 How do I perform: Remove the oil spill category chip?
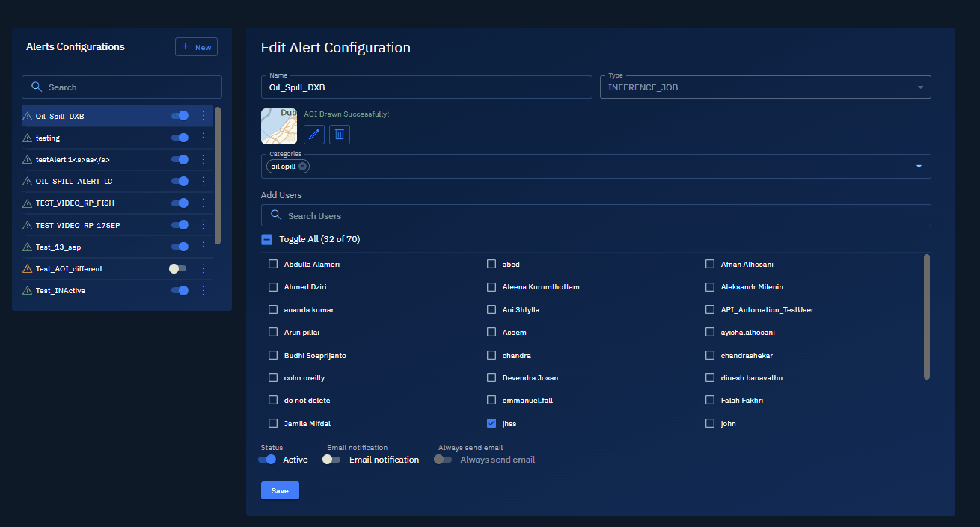point(302,167)
